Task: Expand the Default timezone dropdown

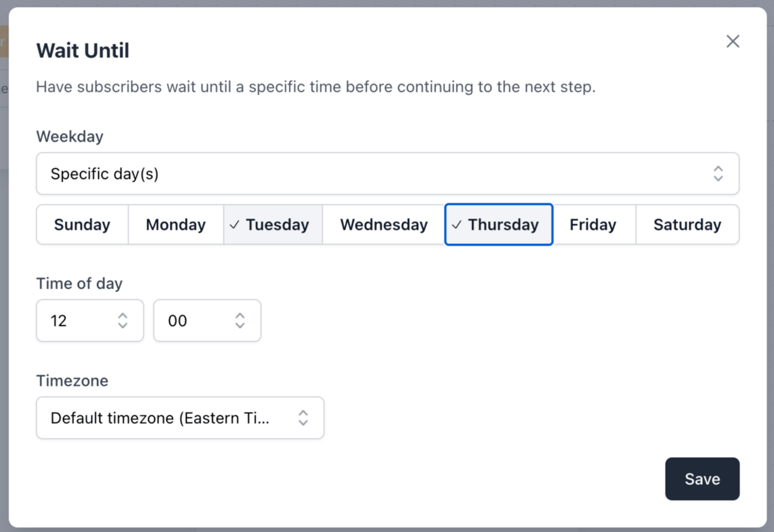Action: 180,418
